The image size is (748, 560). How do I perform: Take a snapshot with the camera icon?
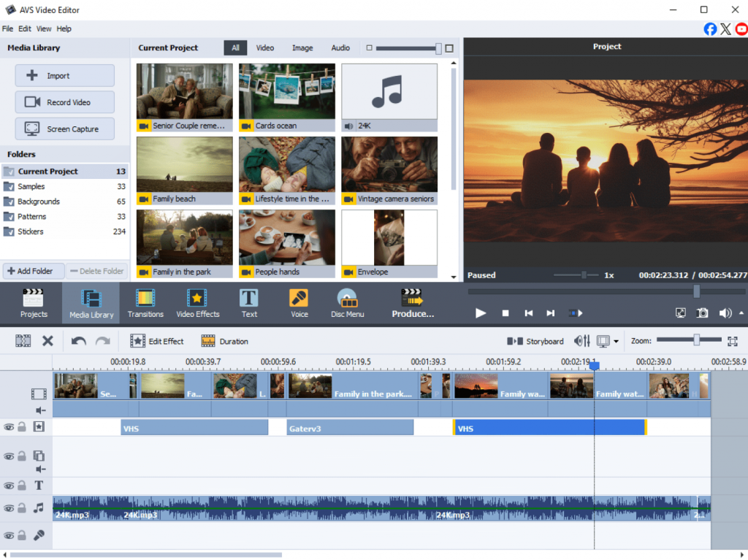point(702,312)
